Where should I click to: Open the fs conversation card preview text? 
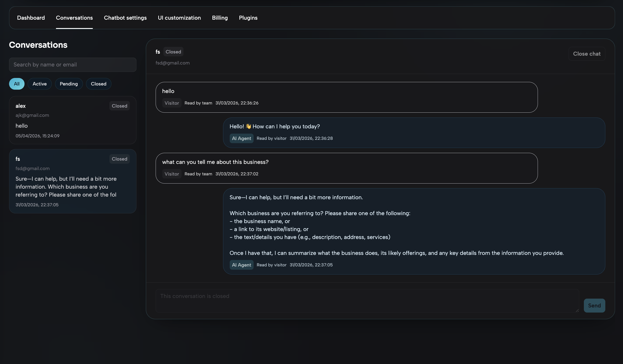66,187
